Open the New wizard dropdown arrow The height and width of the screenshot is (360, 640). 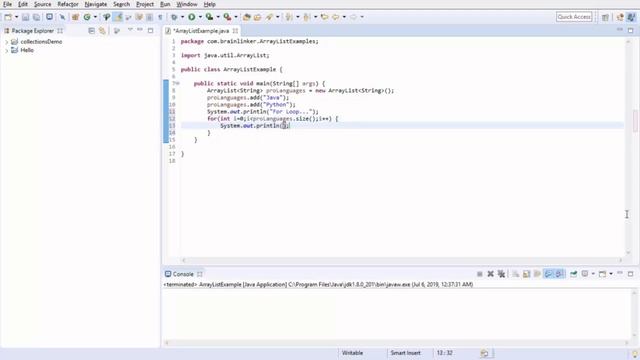(16, 17)
